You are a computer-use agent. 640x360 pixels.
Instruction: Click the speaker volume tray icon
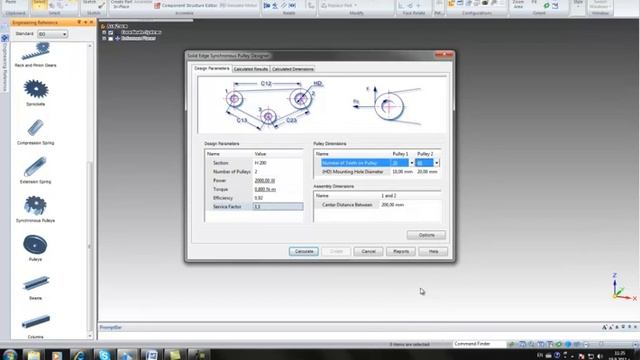pos(599,356)
